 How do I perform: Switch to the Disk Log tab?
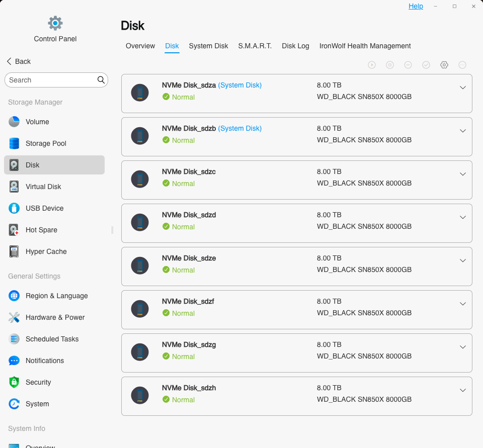(x=295, y=46)
